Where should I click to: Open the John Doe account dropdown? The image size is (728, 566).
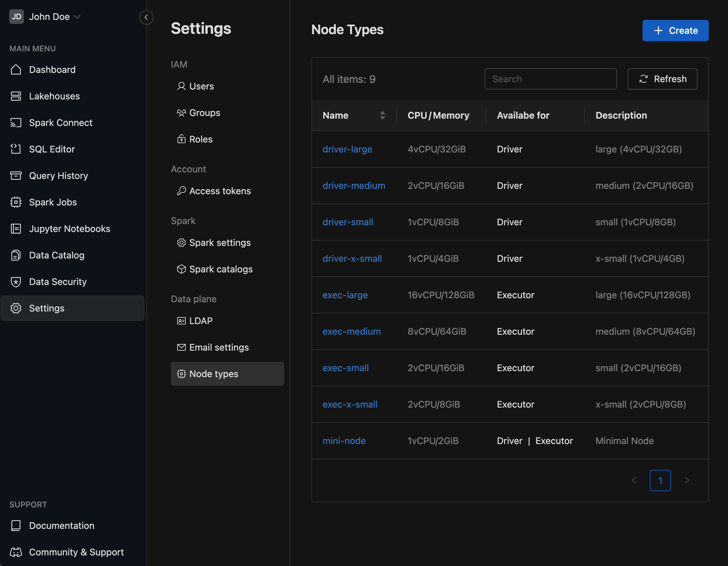pyautogui.click(x=45, y=17)
